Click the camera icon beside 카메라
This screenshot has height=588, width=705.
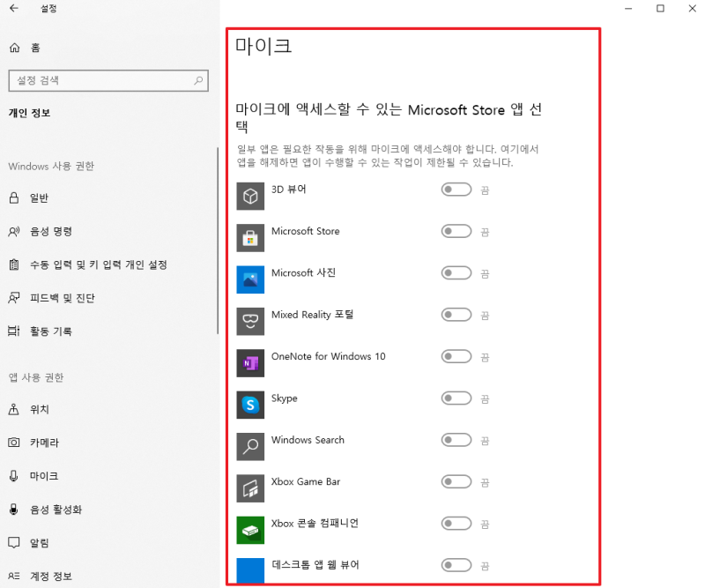coord(14,443)
